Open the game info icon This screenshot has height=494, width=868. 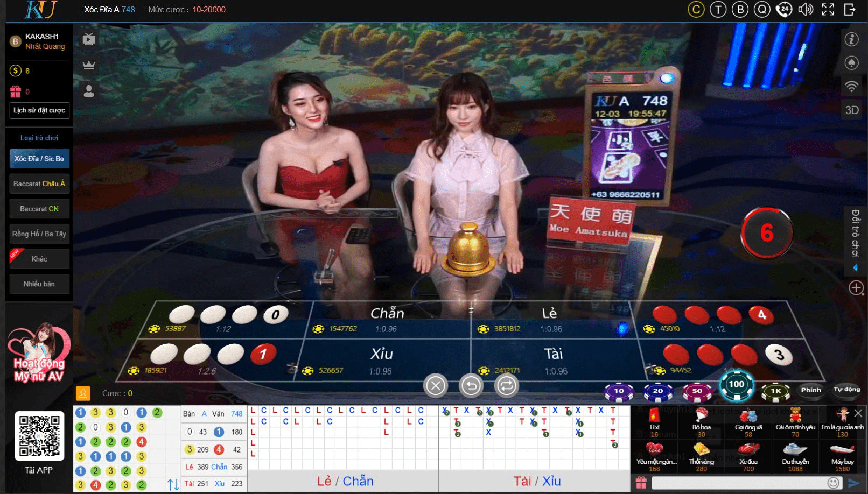851,39
